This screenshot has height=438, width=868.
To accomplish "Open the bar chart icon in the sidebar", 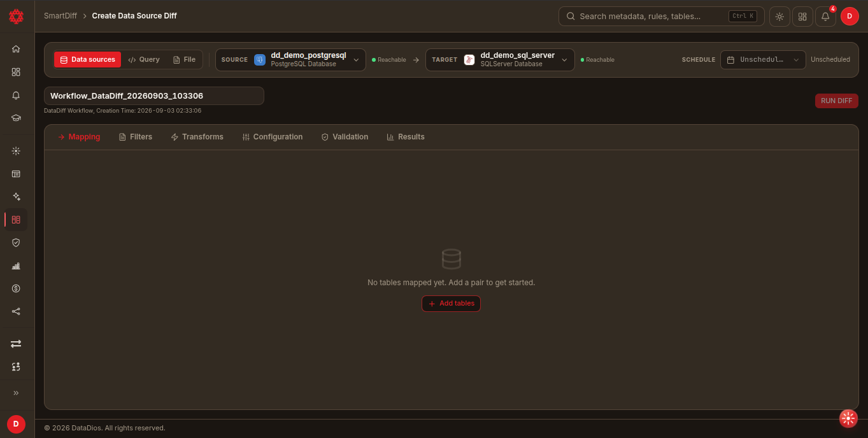I will coord(16,265).
